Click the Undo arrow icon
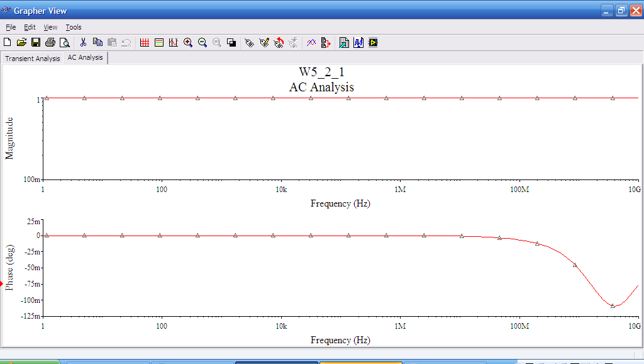 [x=126, y=42]
